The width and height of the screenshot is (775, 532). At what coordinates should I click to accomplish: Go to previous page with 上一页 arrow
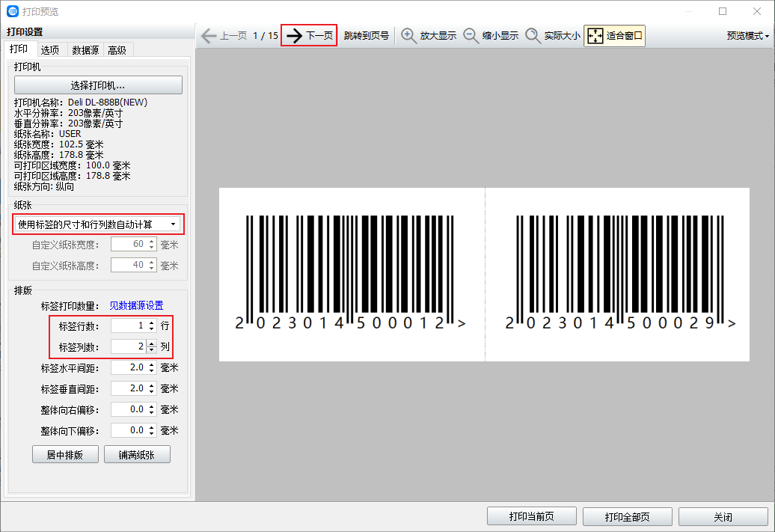pos(224,36)
